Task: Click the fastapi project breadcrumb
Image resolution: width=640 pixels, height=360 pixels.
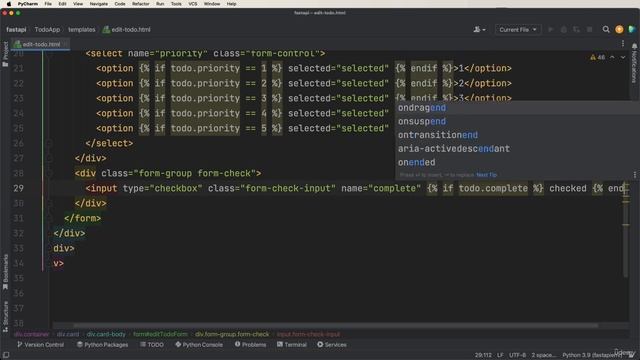Action: [16, 29]
